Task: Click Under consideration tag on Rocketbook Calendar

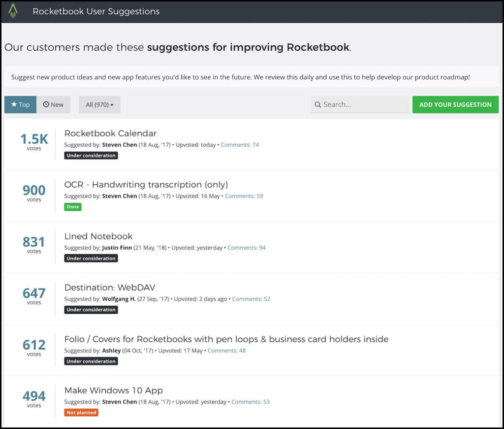Action: click(91, 155)
